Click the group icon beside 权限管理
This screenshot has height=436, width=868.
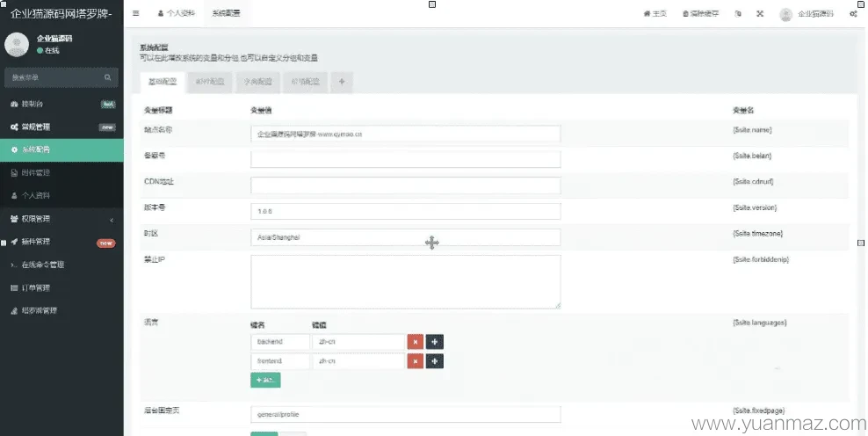pos(14,219)
